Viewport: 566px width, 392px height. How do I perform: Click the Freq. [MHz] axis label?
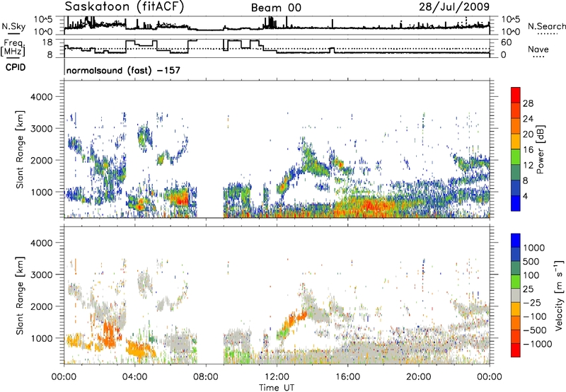coord(13,47)
